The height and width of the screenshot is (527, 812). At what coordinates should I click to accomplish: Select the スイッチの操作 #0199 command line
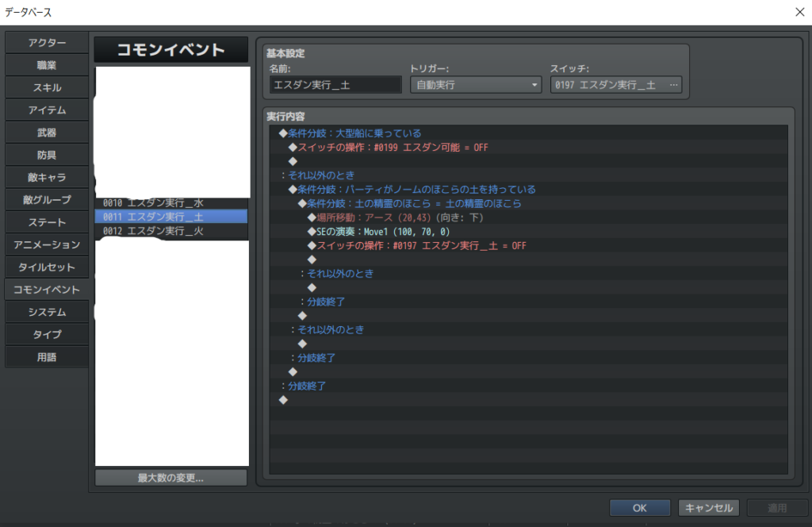pyautogui.click(x=393, y=148)
